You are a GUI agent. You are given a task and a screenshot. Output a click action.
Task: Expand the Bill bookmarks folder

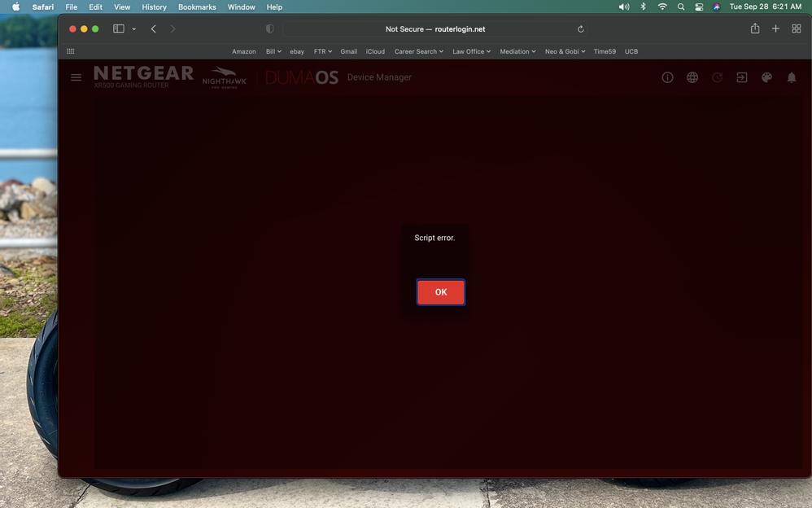pyautogui.click(x=273, y=51)
